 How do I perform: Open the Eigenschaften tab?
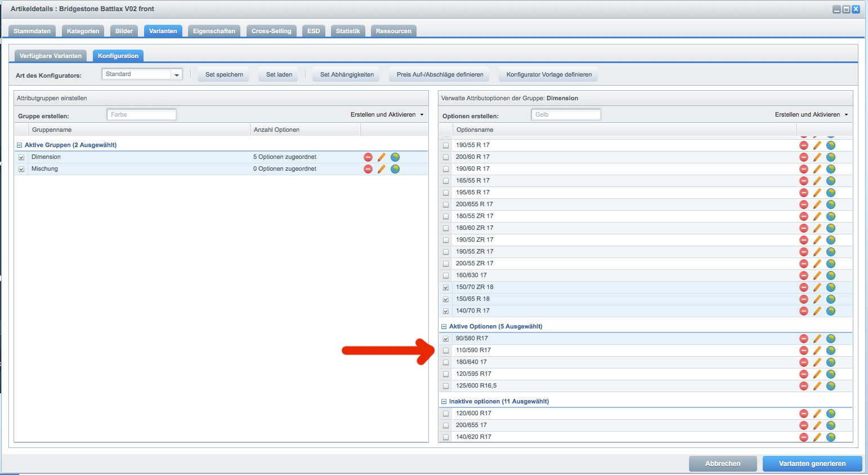[214, 31]
